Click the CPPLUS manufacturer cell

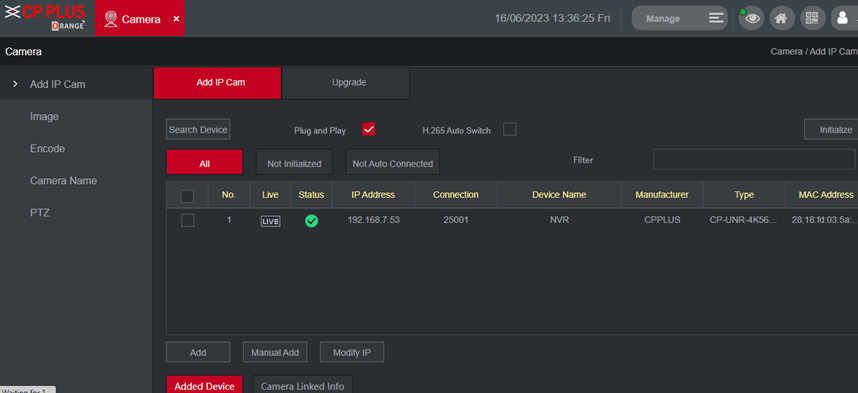(662, 220)
